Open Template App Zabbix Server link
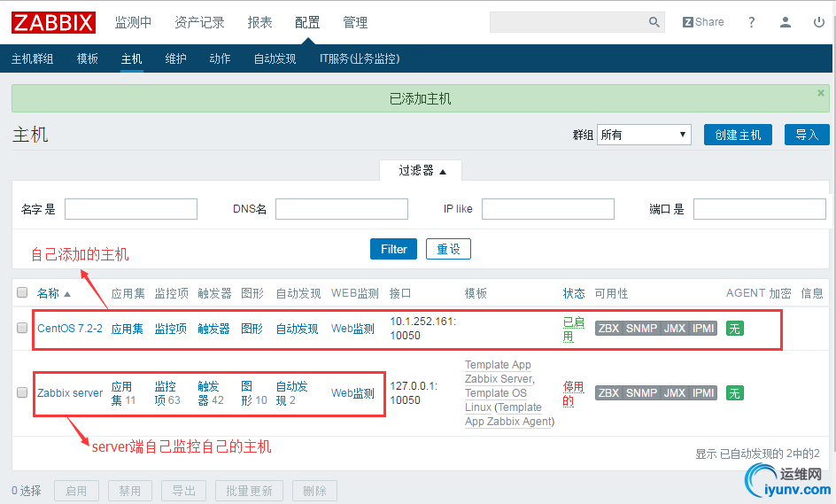Screen dimensions: 836x504 (x=499, y=372)
